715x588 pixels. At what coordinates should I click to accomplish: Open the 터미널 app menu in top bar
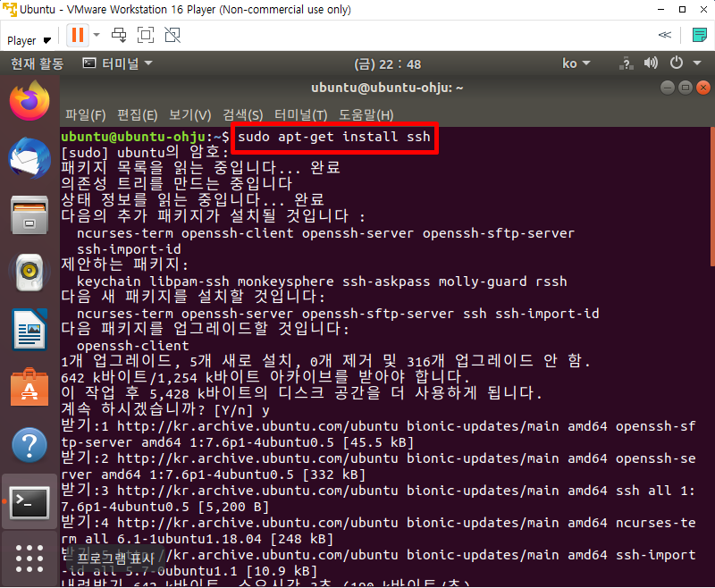click(118, 63)
